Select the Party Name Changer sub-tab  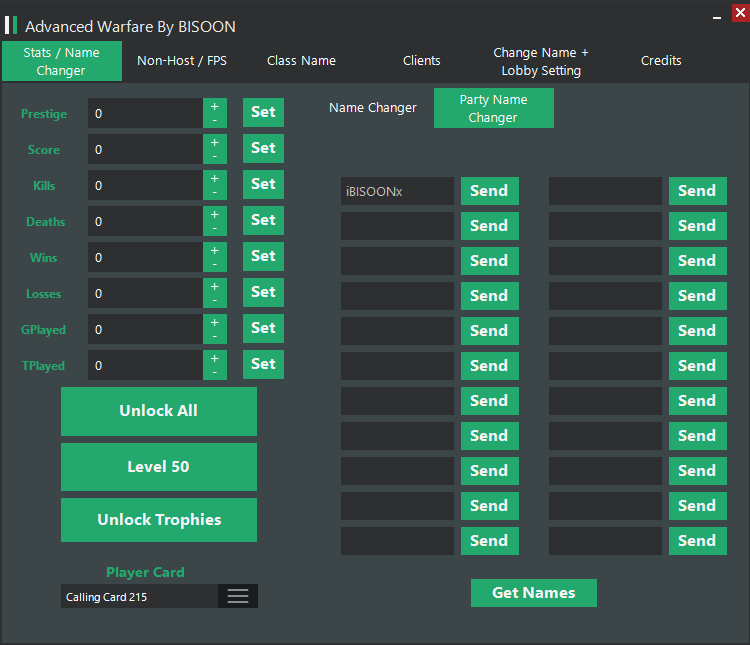click(x=494, y=108)
